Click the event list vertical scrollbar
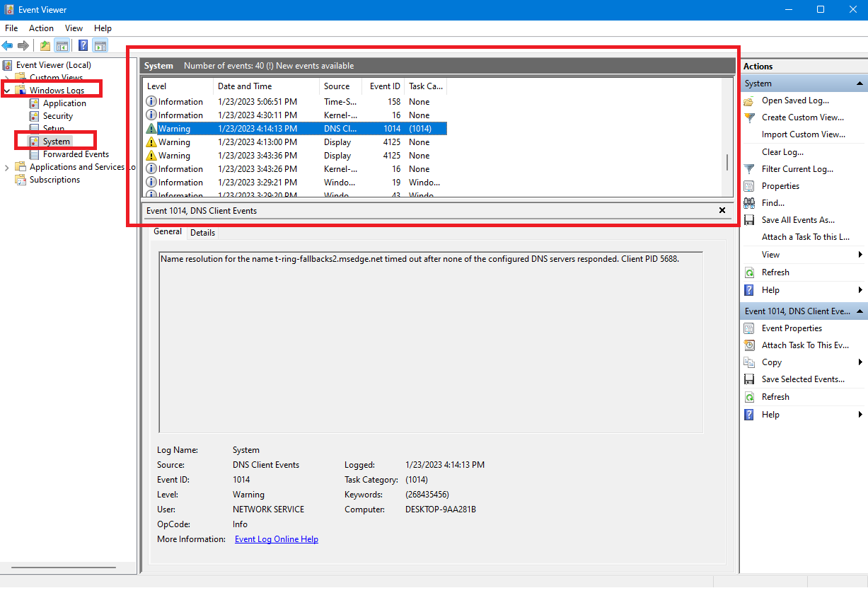The image size is (868, 593). (x=727, y=162)
